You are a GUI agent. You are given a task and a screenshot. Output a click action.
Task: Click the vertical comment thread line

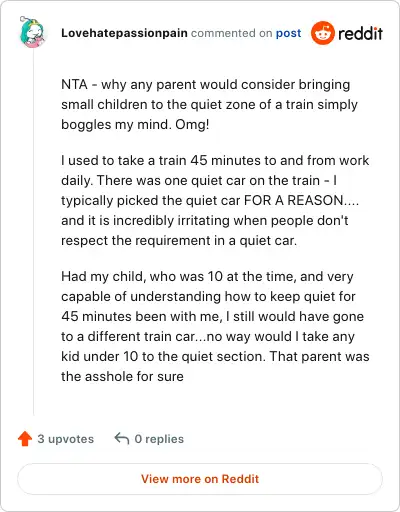pos(33,232)
